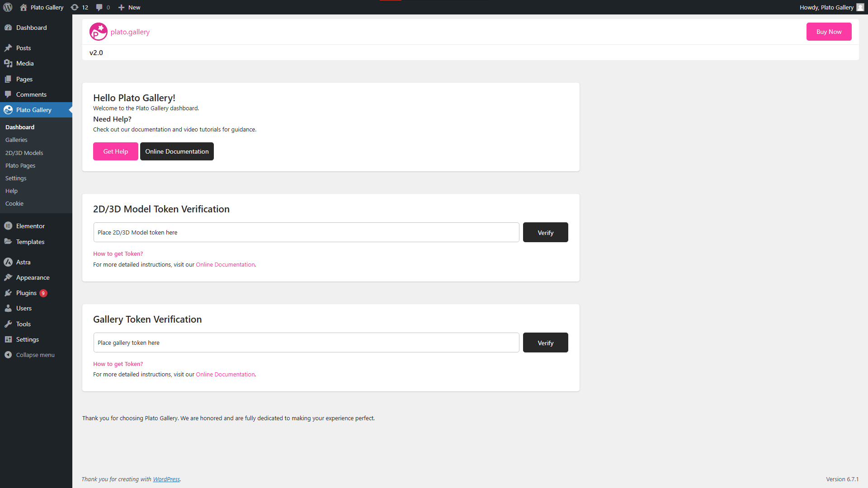The width and height of the screenshot is (868, 488).
Task: Click the user avatar in the top bar
Action: click(860, 7)
